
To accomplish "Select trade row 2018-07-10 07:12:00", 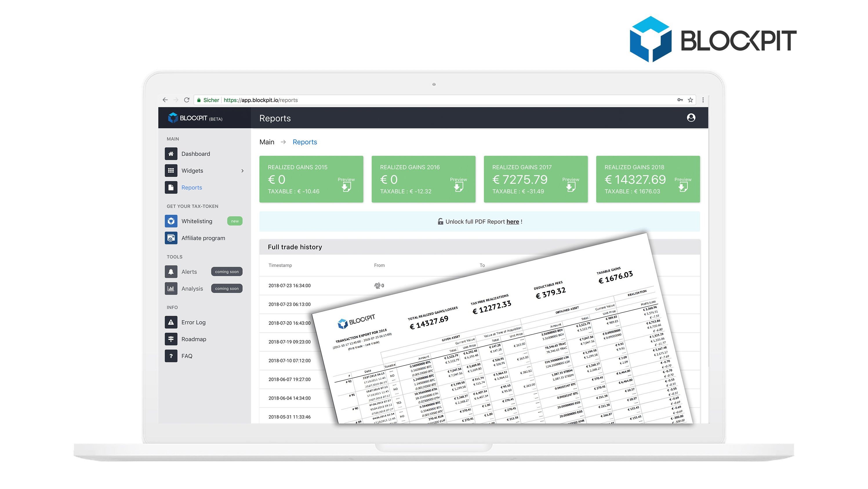I will 289,361.
